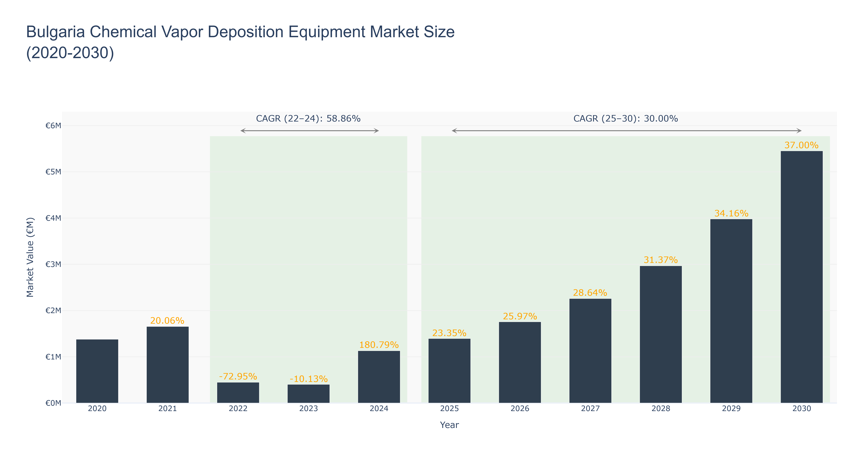868x465 pixels.
Task: Click the chart title text
Action: [240, 42]
